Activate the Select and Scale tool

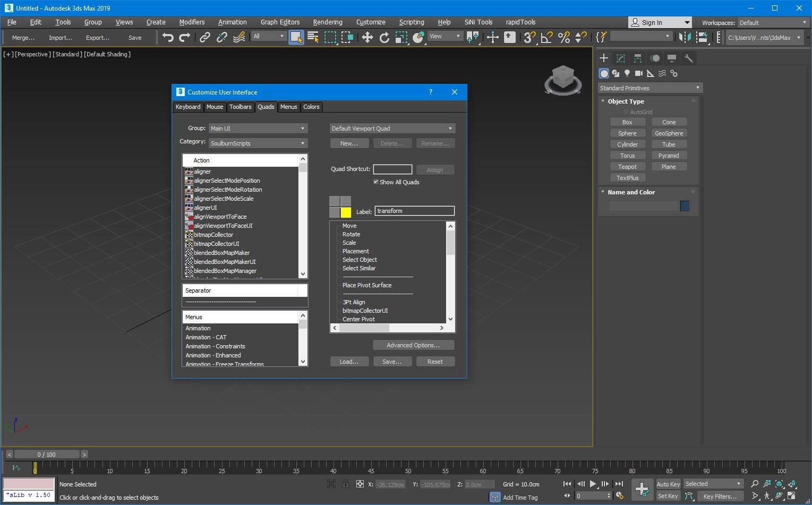pyautogui.click(x=401, y=37)
